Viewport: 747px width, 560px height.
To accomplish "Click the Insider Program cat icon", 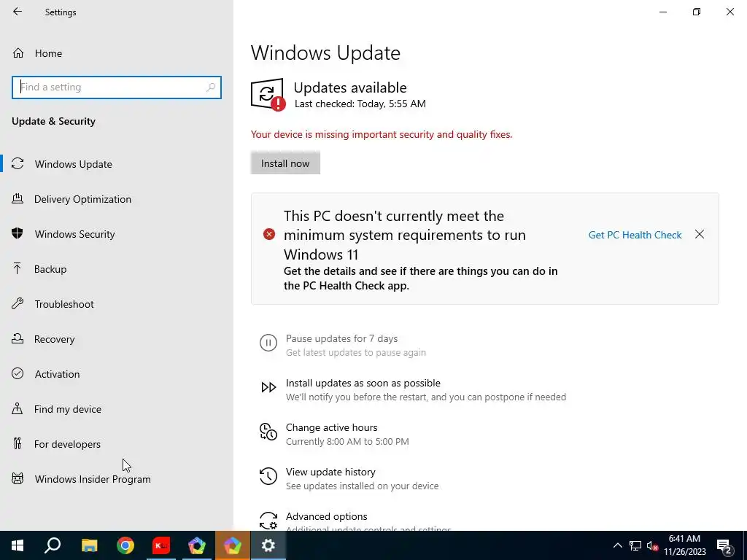I will click(18, 478).
